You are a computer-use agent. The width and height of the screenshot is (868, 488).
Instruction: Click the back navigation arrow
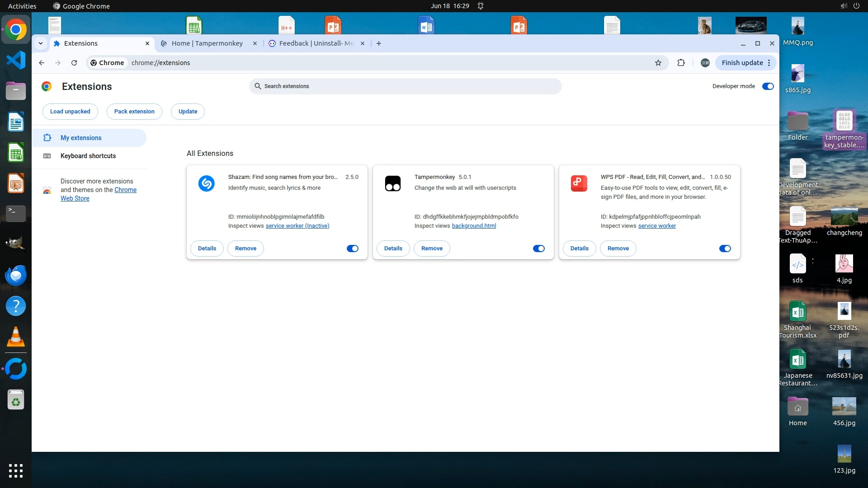[x=42, y=63]
